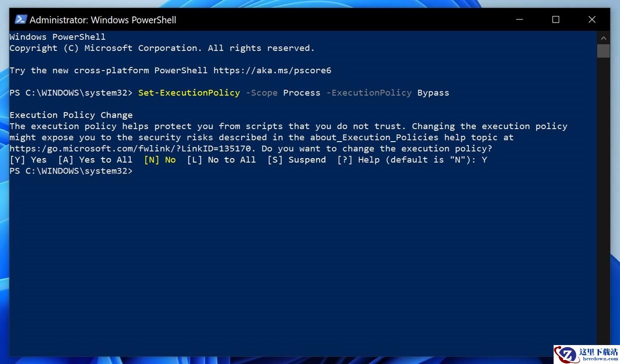Screen dimensions: 620x364
Task: Click the [A] Yes to All option text
Action: pyautogui.click(x=95, y=160)
